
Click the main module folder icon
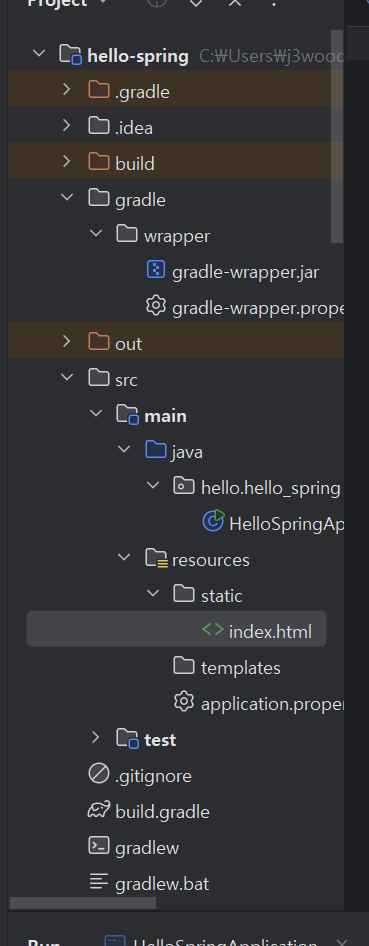click(128, 415)
